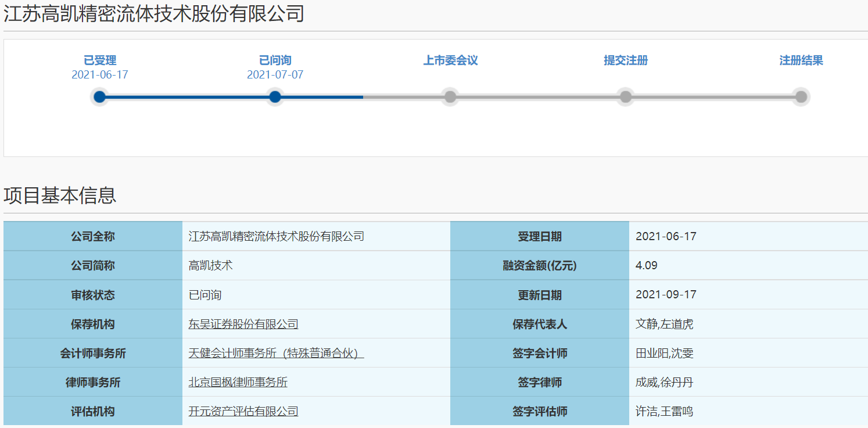This screenshot has width=868, height=428.
Task: Click the 4.09 financing amount value
Action: tap(647, 266)
